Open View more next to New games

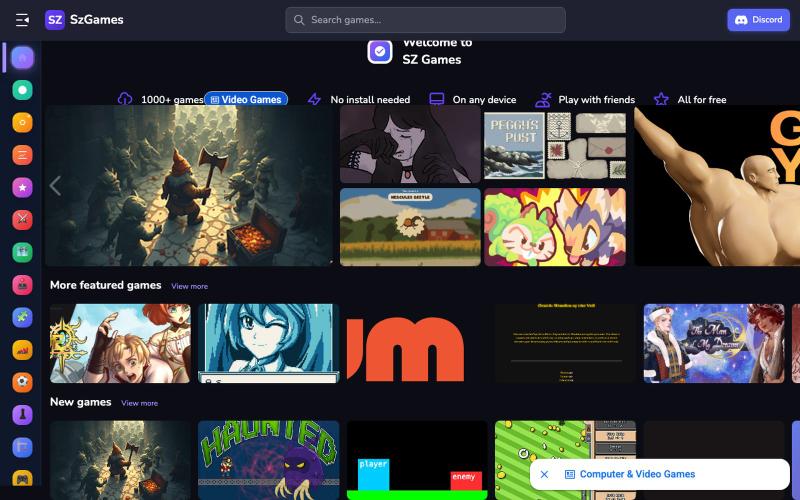[139, 403]
